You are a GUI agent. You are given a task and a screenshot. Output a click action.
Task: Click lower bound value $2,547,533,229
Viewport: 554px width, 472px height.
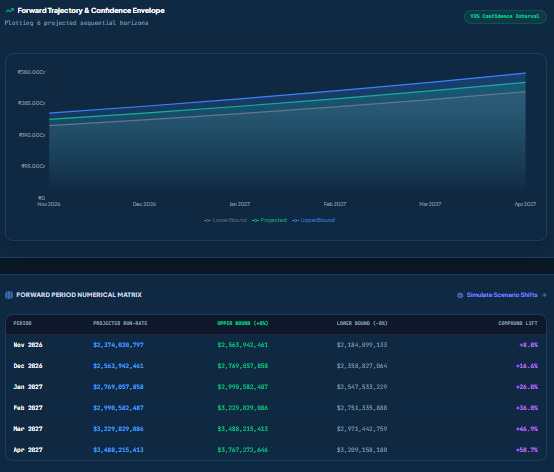point(362,387)
